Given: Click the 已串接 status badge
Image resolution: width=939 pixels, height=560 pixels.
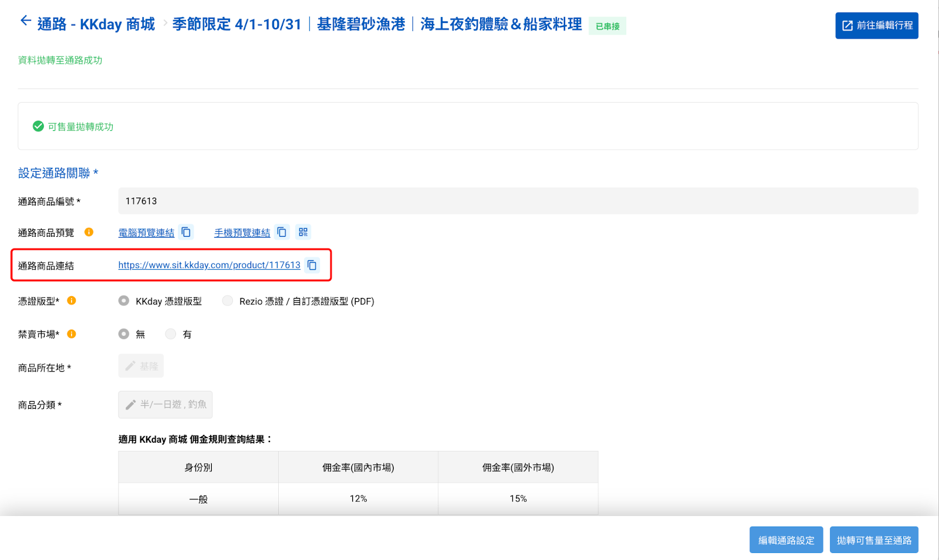Looking at the screenshot, I should pyautogui.click(x=607, y=26).
